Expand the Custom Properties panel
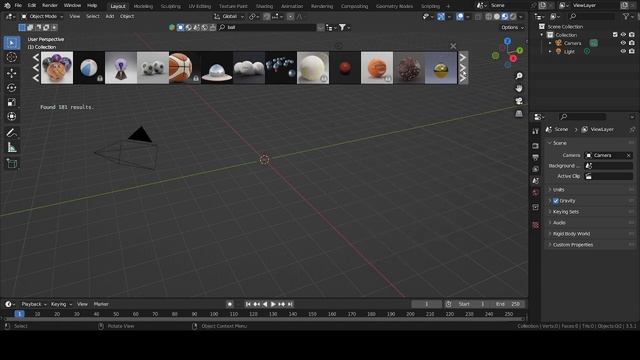Screen dimensions: 640x360 coord(590,245)
